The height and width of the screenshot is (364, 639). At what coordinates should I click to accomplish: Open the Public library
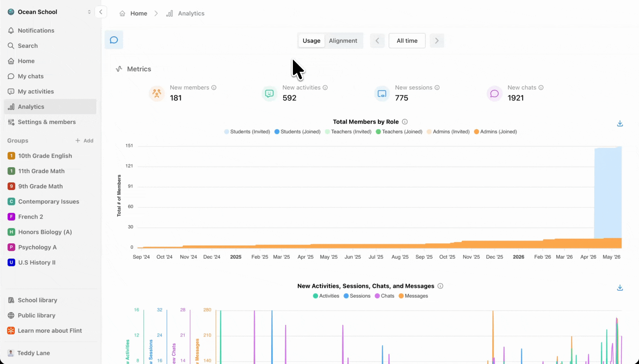[x=50, y=315]
